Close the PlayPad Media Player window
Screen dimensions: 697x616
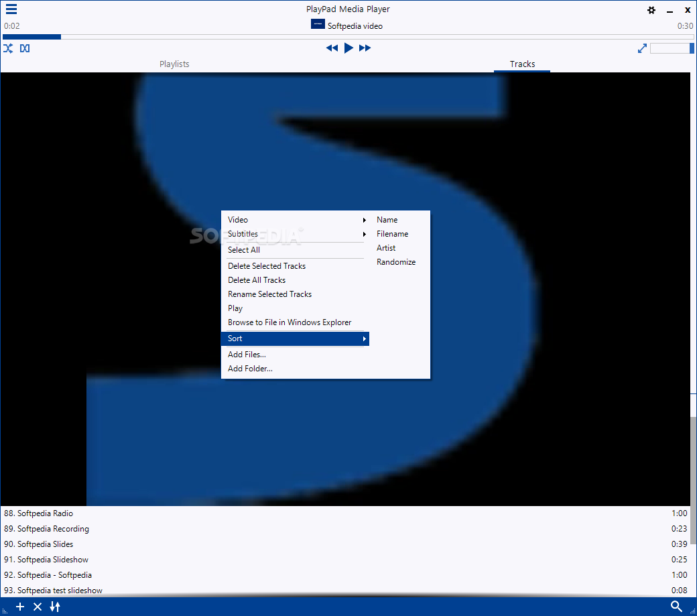(687, 10)
